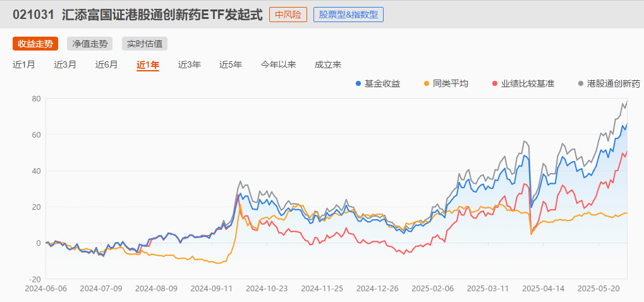
Task: Click the 2024-08-09 x-axis date label
Action: click(156, 289)
